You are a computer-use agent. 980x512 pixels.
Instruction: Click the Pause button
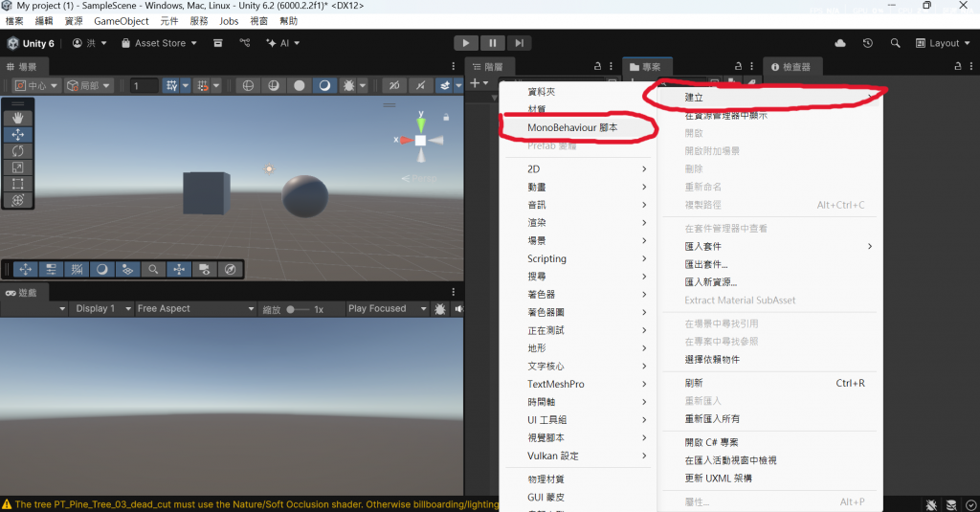[x=493, y=43]
